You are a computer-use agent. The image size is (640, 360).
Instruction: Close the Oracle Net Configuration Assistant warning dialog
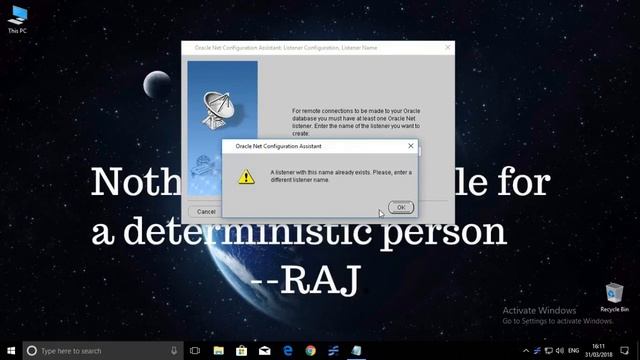pyautogui.click(x=411, y=146)
